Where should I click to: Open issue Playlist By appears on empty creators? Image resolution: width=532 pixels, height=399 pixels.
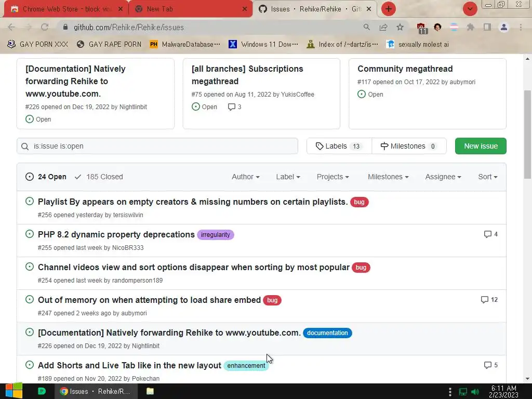tap(193, 202)
